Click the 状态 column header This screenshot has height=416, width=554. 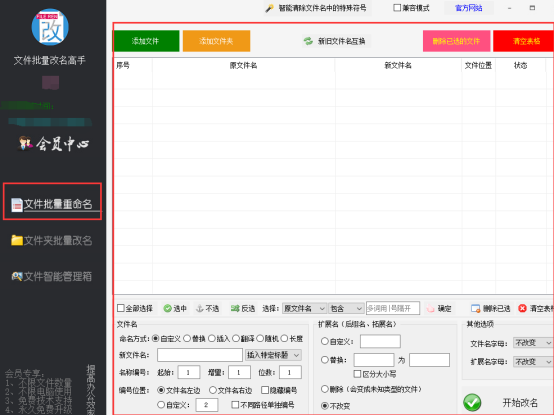point(520,65)
